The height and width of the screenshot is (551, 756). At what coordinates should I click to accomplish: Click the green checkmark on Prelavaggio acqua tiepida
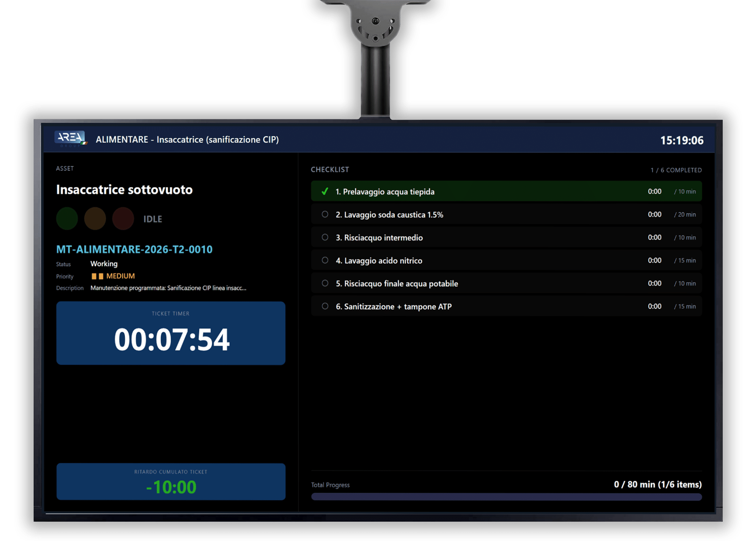coord(325,191)
